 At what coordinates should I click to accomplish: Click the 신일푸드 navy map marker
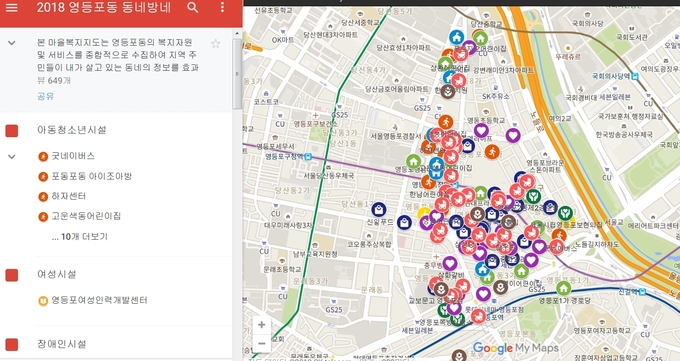tap(379, 210)
